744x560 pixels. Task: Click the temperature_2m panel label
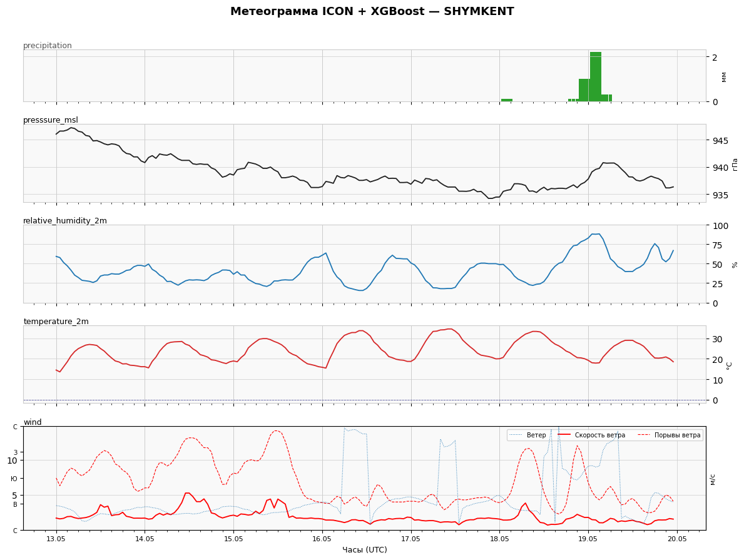pyautogui.click(x=56, y=321)
